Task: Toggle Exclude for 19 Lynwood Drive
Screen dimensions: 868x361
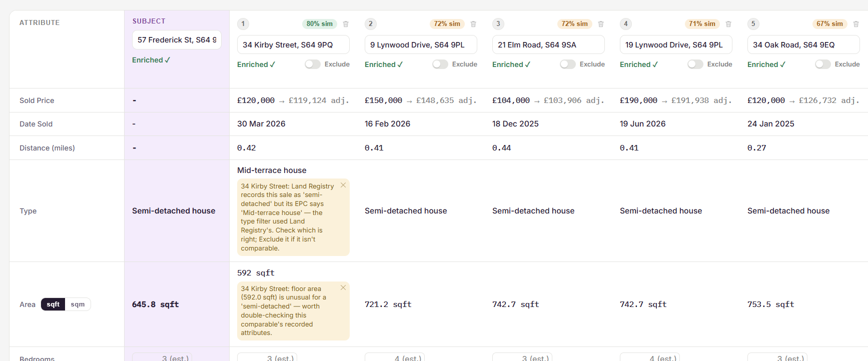Action: point(695,64)
